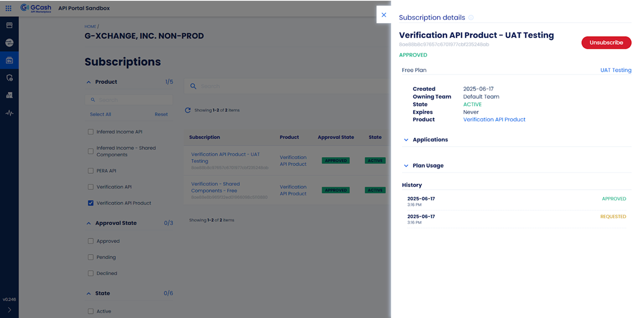Go to HOME breadcrumb
Image resolution: width=644 pixels, height=318 pixels.
pyautogui.click(x=90, y=27)
